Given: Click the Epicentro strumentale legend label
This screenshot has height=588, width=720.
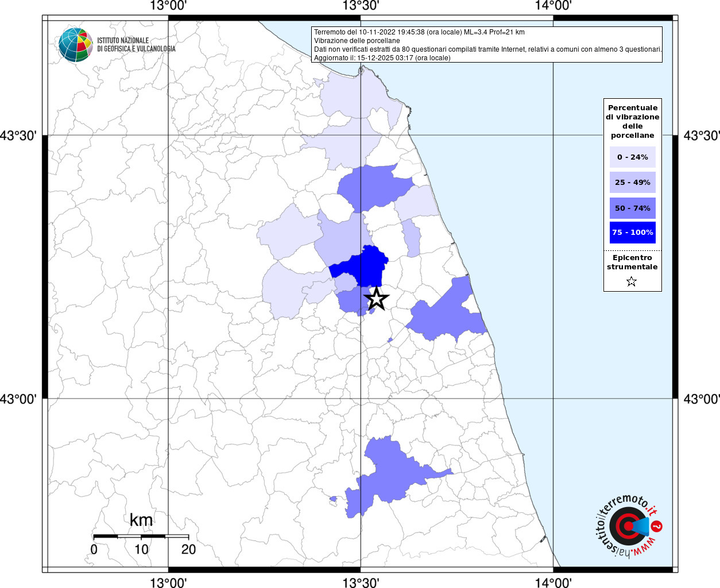Looking at the screenshot, I should pyautogui.click(x=632, y=262).
